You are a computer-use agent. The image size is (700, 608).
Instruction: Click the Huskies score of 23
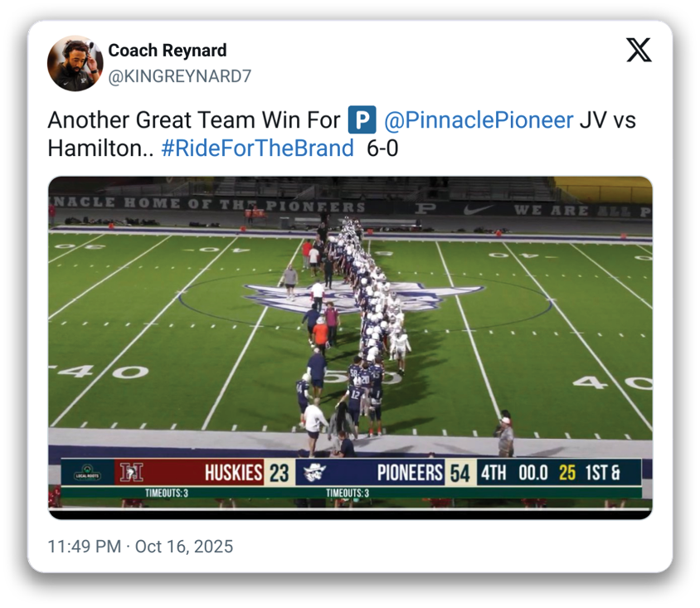[279, 472]
